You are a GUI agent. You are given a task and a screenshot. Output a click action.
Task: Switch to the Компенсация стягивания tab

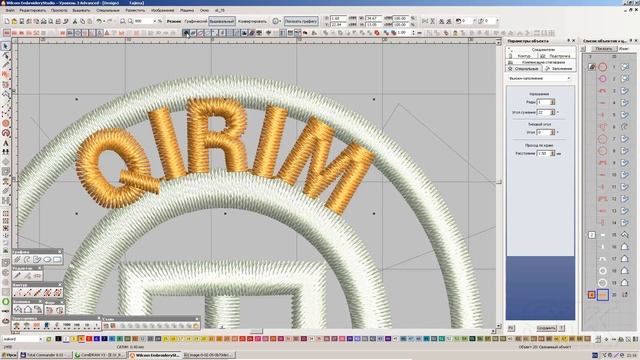pyautogui.click(x=541, y=62)
